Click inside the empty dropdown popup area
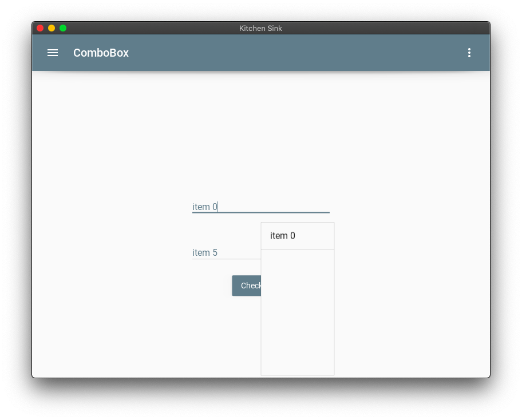522x420 pixels. (297, 312)
